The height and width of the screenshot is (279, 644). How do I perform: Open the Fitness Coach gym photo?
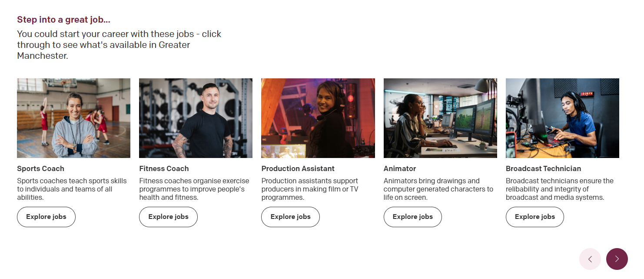(196, 118)
